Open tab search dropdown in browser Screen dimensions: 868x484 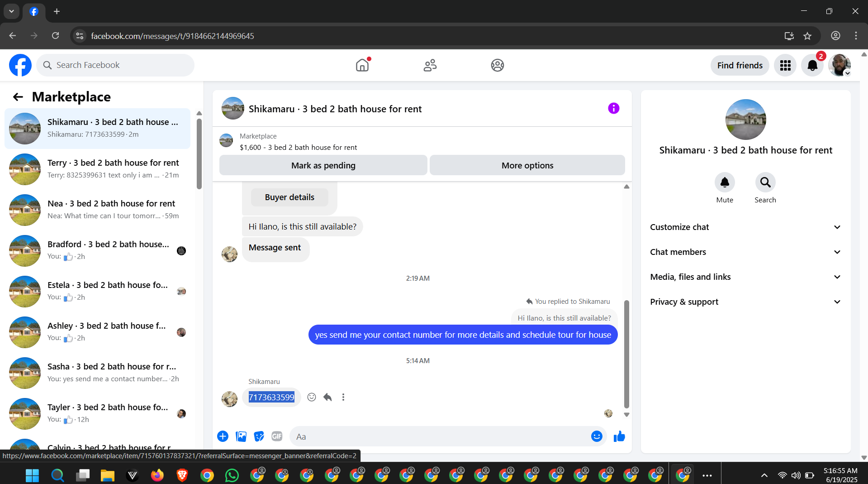(11, 11)
